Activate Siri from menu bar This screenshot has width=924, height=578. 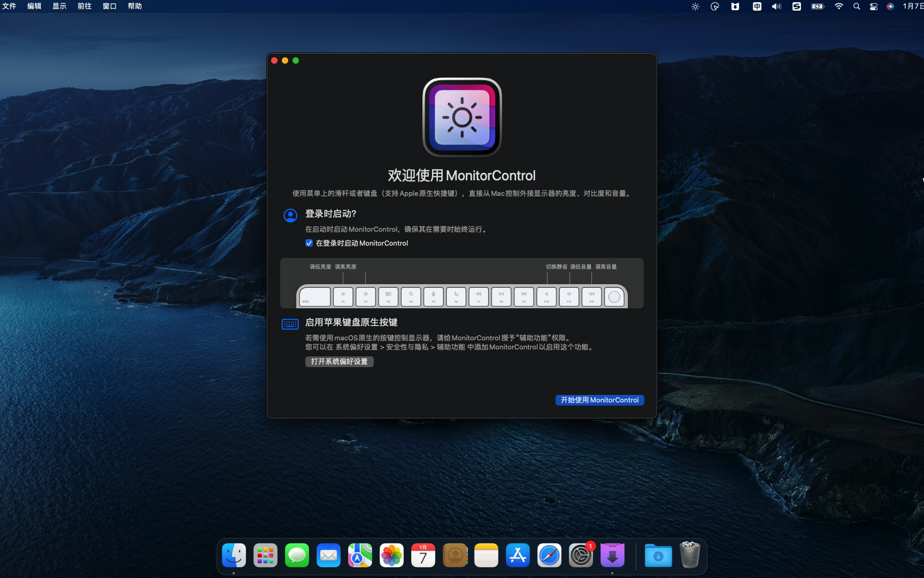(x=890, y=6)
